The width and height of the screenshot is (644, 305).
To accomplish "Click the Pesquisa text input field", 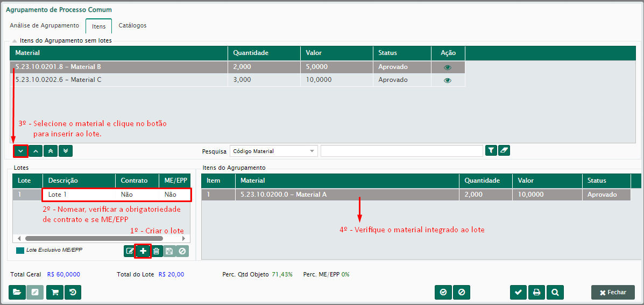I will [401, 151].
